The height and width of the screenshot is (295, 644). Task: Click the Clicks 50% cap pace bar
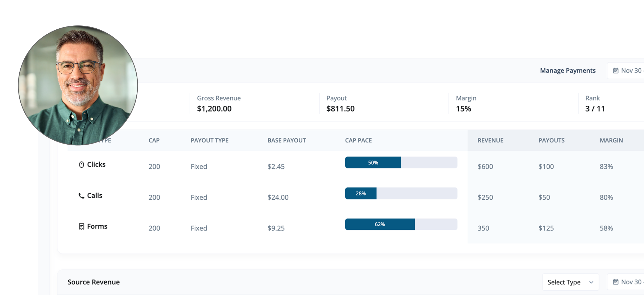(401, 162)
